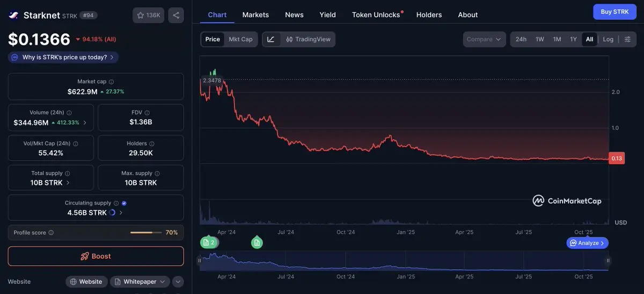The height and width of the screenshot is (294, 644).
Task: Click the left handle of range slider
Action: (200, 261)
